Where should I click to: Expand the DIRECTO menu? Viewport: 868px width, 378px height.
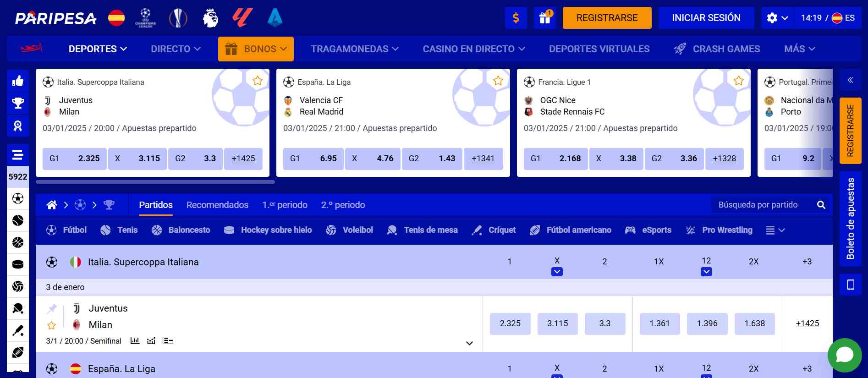[x=176, y=49]
